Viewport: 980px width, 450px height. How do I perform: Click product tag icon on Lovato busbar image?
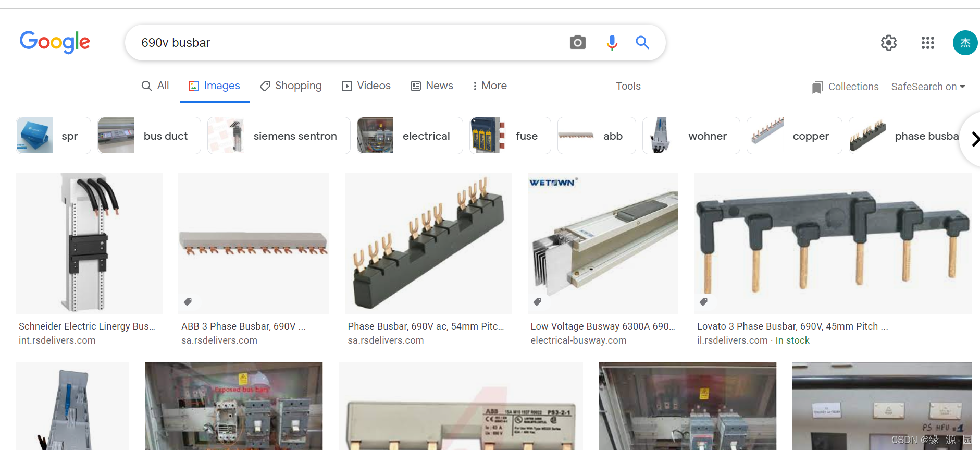click(703, 301)
